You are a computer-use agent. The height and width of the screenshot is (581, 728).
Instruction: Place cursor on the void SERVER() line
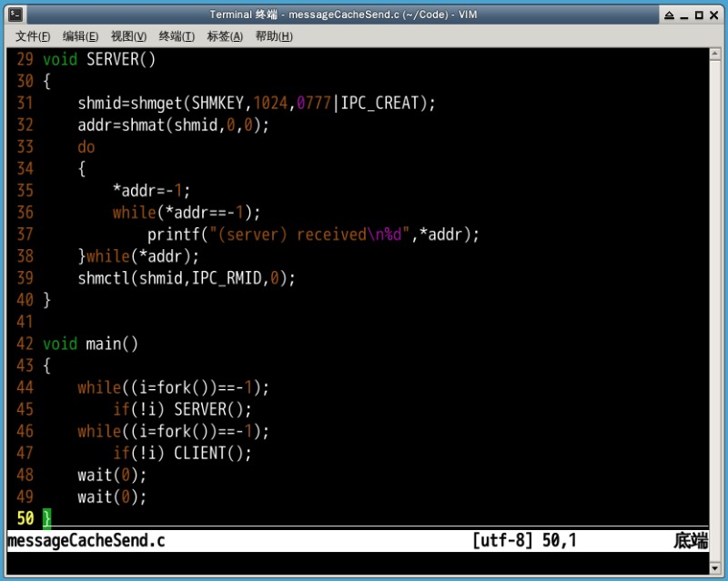[x=100, y=59]
